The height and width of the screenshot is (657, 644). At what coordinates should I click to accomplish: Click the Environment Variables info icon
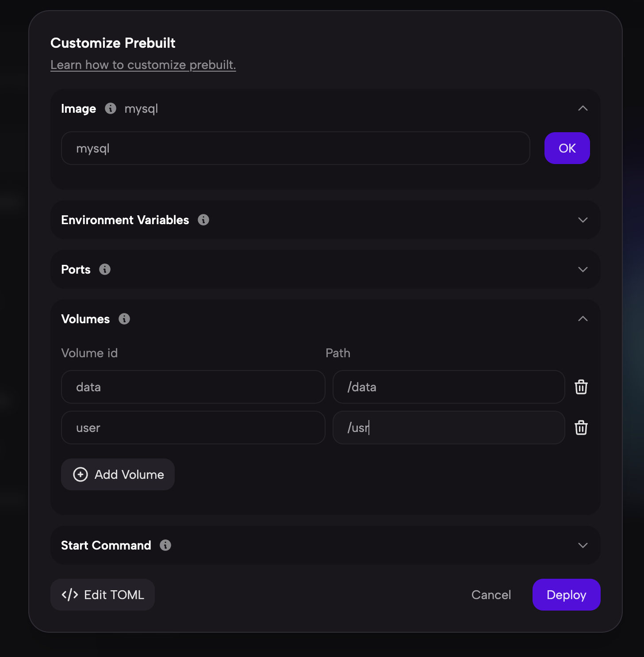[203, 220]
